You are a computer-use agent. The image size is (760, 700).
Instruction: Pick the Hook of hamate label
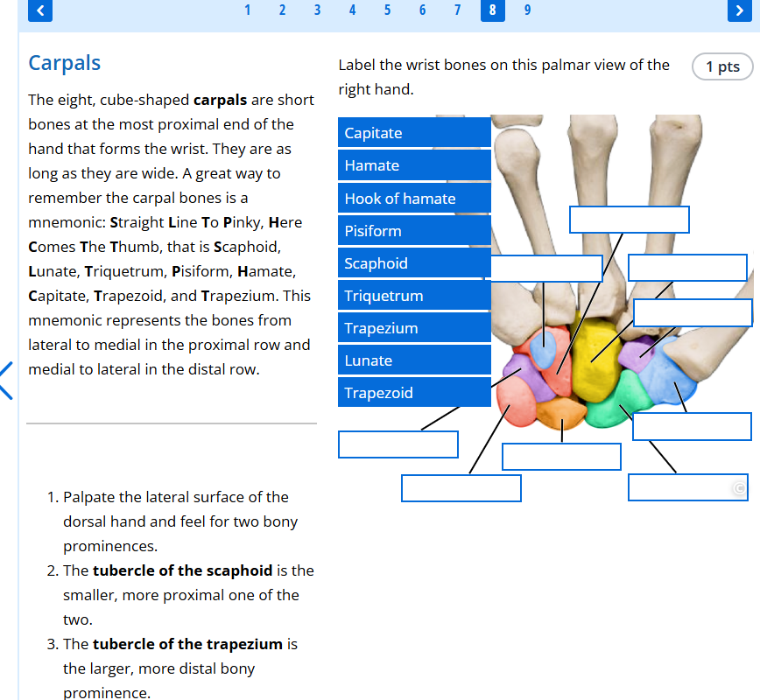413,198
